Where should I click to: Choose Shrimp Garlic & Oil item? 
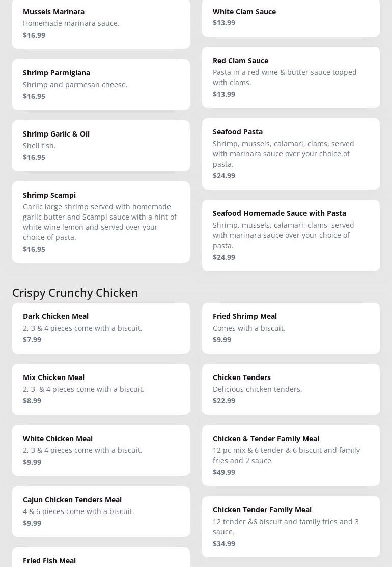tap(101, 145)
